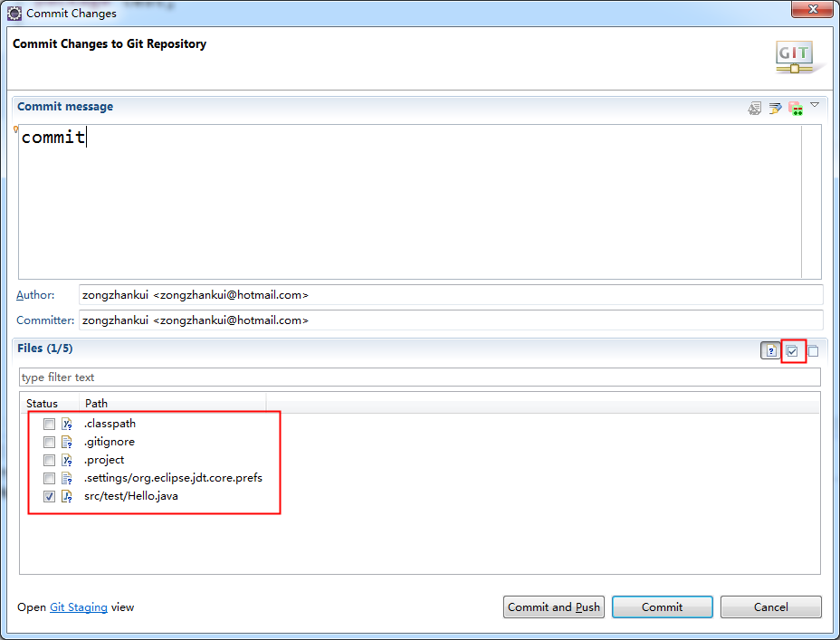Click the Deselect All files icon
840x640 pixels.
coord(812,350)
